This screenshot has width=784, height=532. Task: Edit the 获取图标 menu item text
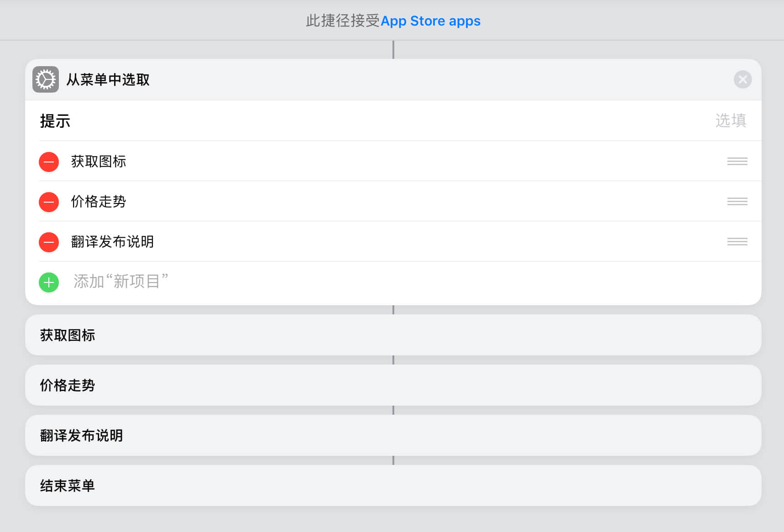(x=99, y=162)
